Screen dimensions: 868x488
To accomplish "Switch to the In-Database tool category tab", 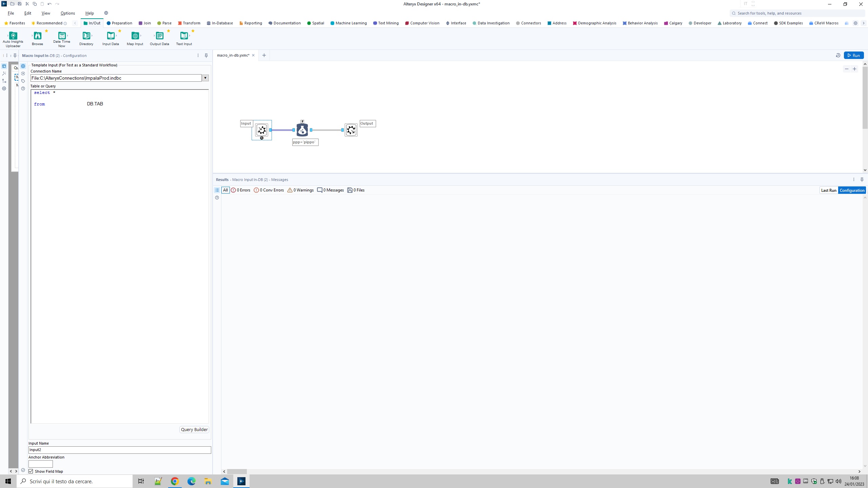I will 220,23.
